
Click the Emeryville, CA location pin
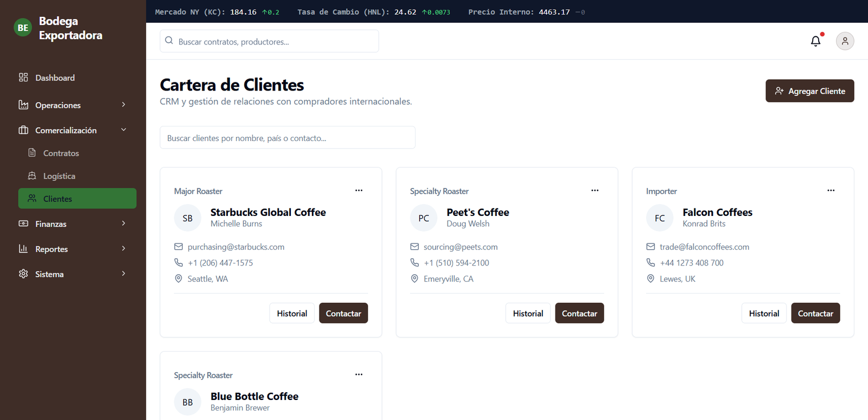414,278
